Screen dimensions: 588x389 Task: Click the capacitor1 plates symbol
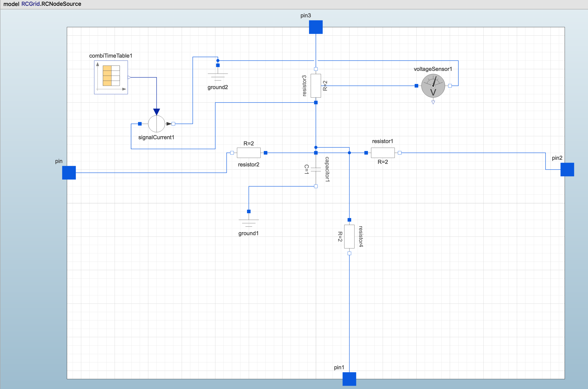pos(316,169)
